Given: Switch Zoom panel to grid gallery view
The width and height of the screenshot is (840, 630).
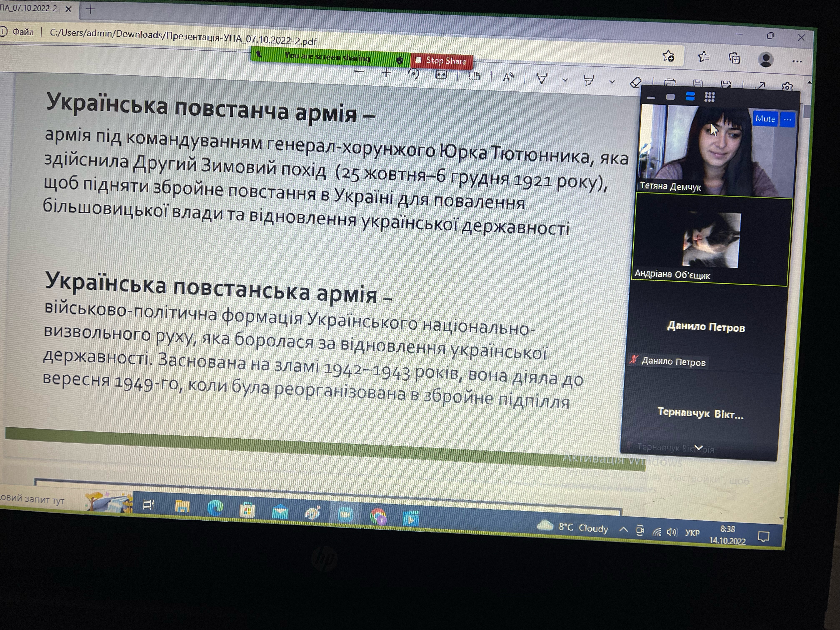Looking at the screenshot, I should click(x=709, y=97).
